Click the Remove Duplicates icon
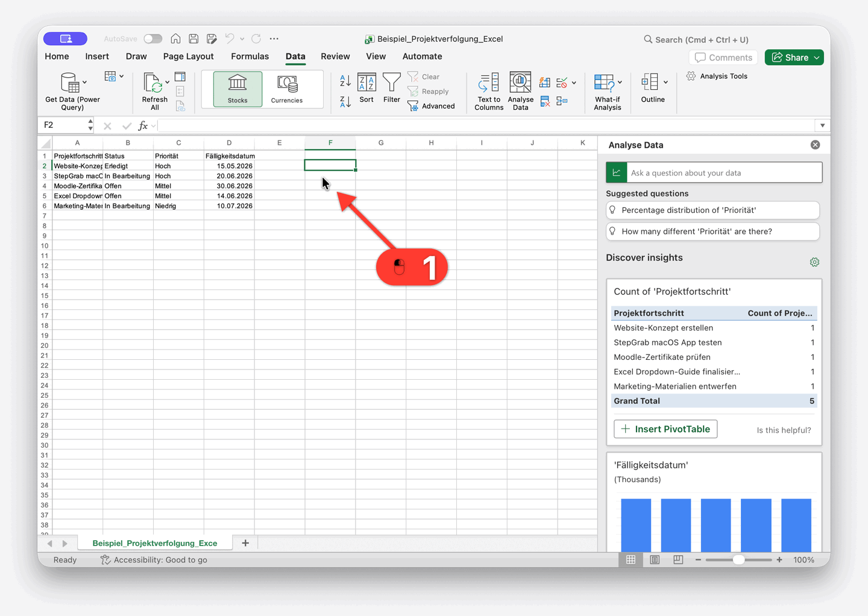This screenshot has width=868, height=616. 545,101
